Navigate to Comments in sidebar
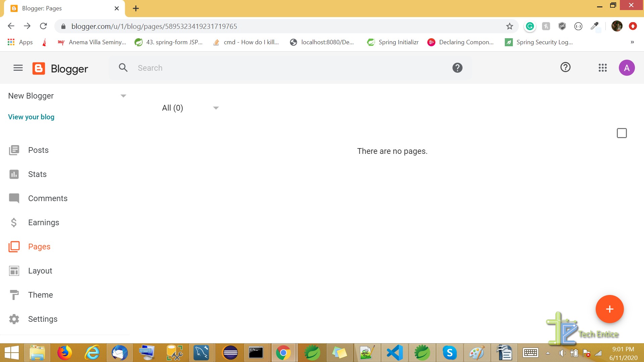 (48, 198)
